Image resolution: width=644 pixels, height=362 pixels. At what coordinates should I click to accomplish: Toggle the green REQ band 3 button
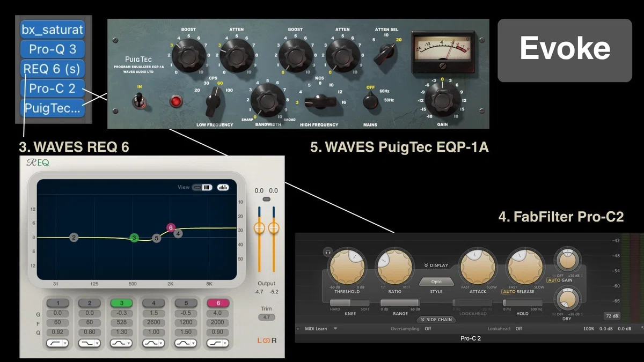click(122, 303)
